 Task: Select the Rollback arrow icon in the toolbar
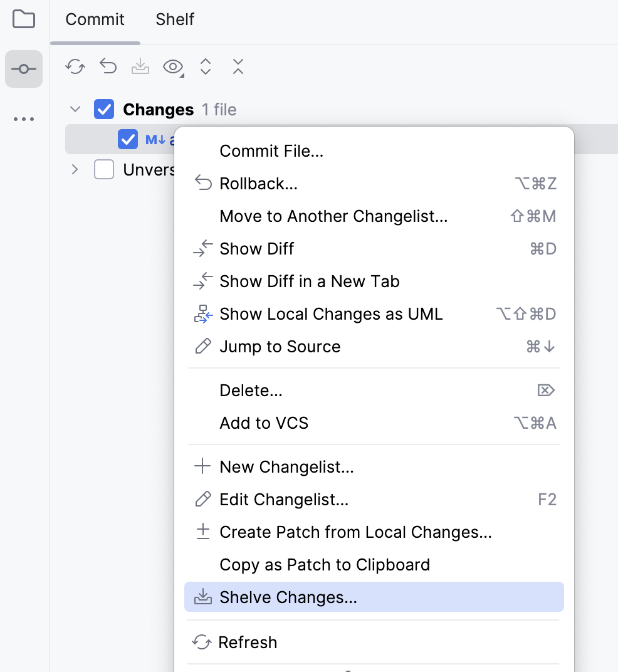coord(108,66)
